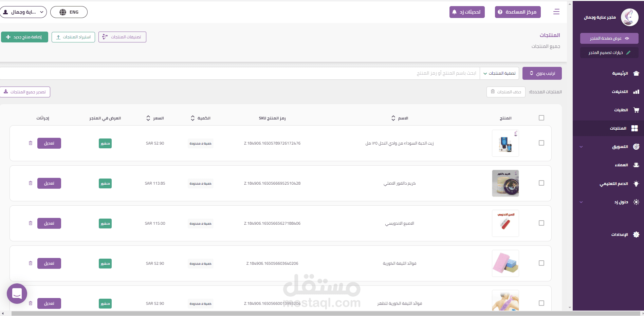644x316 pixels.
Task: Open the تصفية المنتجات filter dropdown
Action: 499,73
